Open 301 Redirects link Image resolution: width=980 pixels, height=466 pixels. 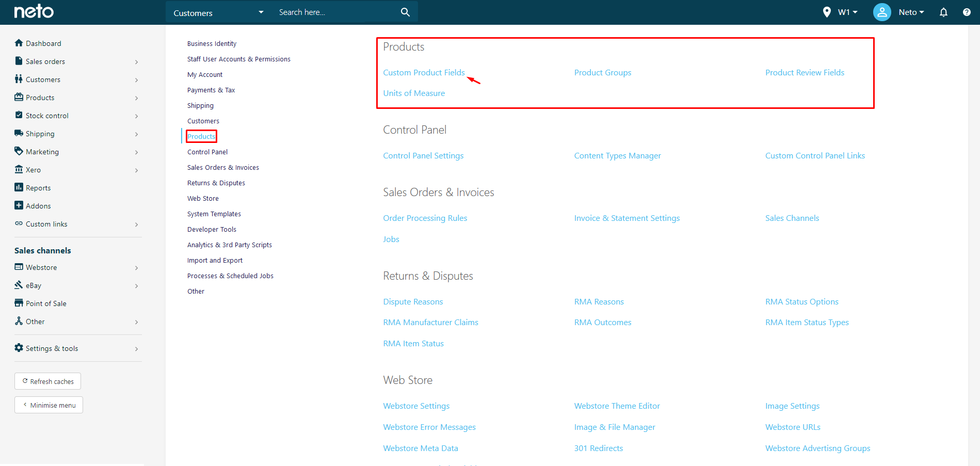click(x=599, y=448)
